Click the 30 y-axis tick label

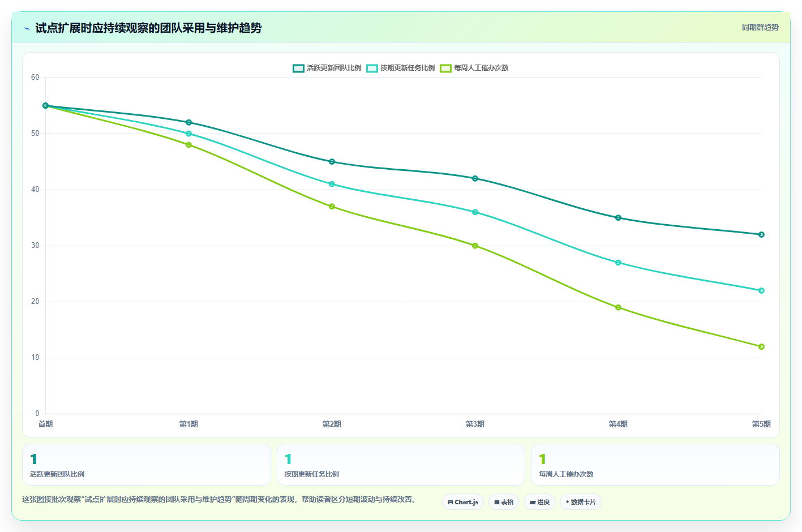[x=35, y=246]
